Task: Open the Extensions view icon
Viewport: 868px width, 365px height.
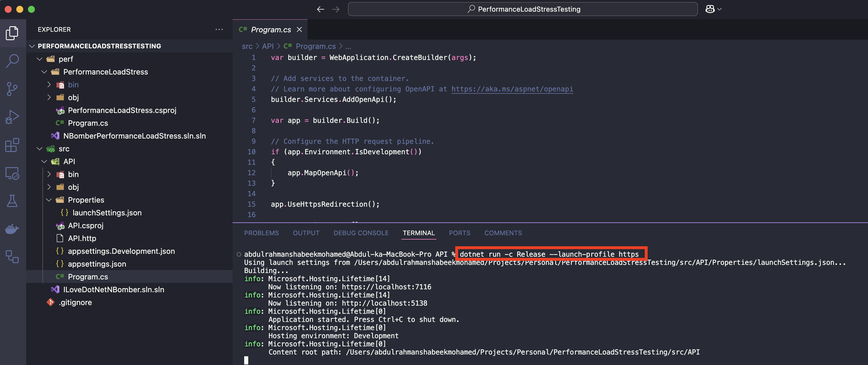Action: tap(12, 145)
